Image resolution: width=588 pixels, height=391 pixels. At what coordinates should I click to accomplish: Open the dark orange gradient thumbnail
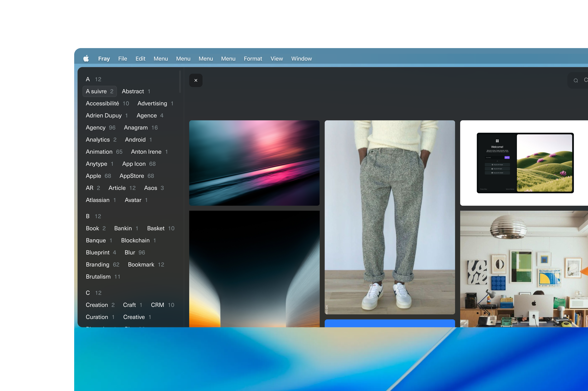click(x=254, y=269)
